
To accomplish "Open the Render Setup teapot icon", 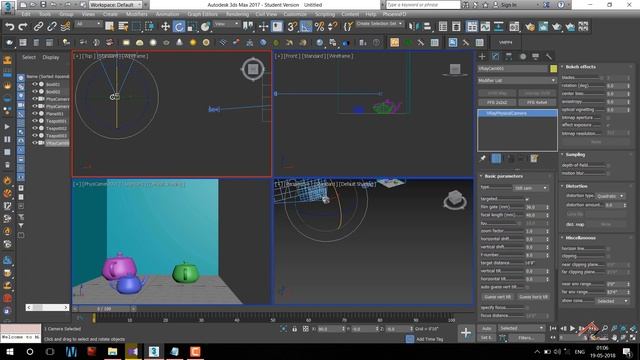I will tap(530, 27).
